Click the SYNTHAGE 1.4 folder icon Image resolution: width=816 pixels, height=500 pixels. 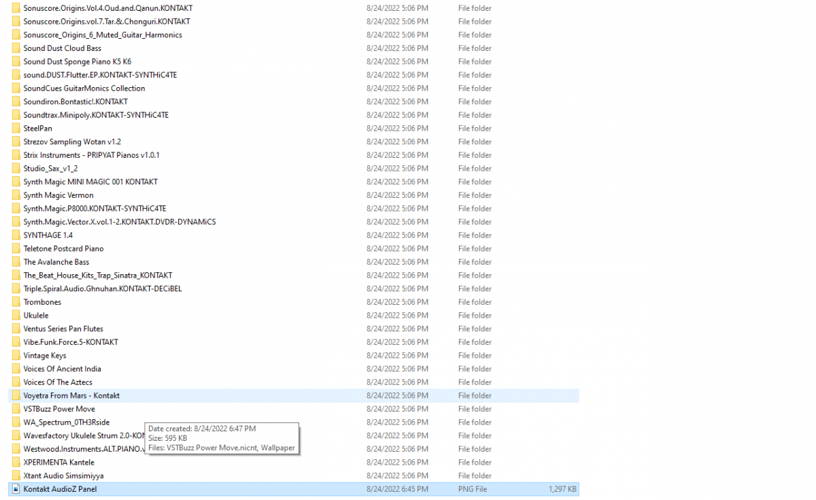tap(15, 235)
